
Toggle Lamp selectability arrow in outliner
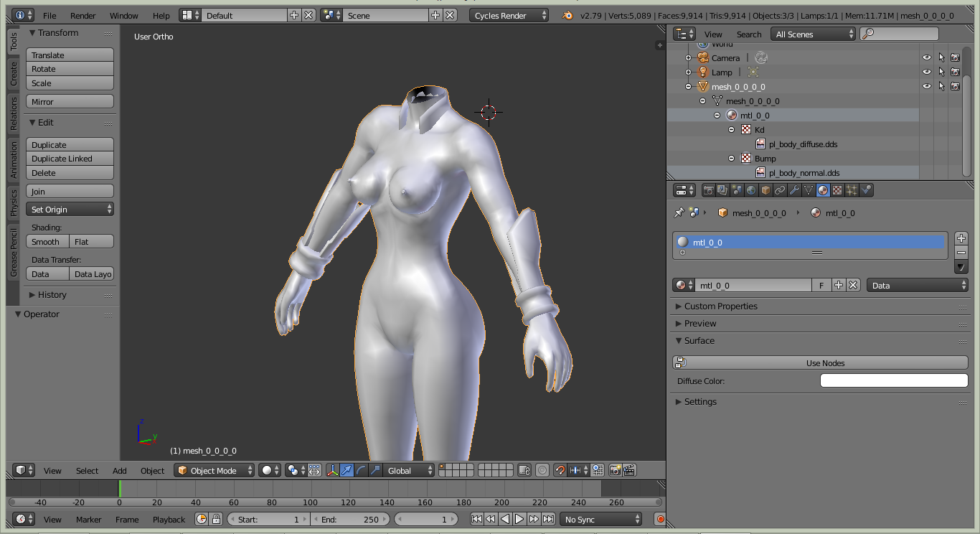941,72
